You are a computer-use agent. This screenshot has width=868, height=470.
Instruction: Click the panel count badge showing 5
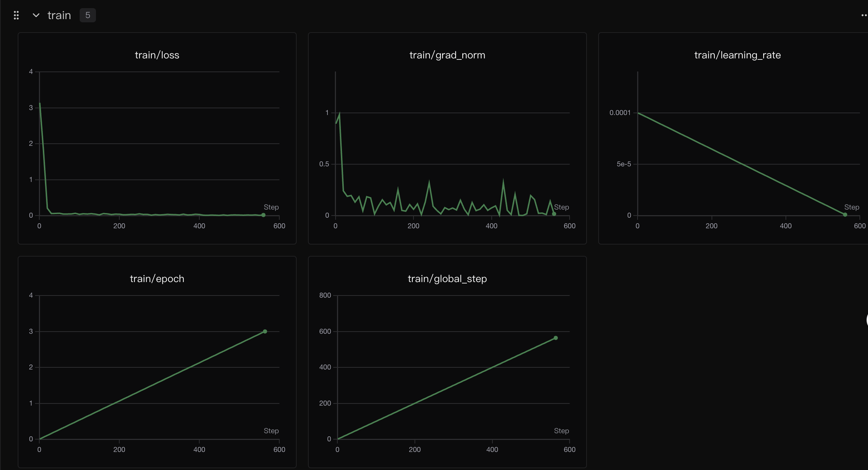point(87,15)
